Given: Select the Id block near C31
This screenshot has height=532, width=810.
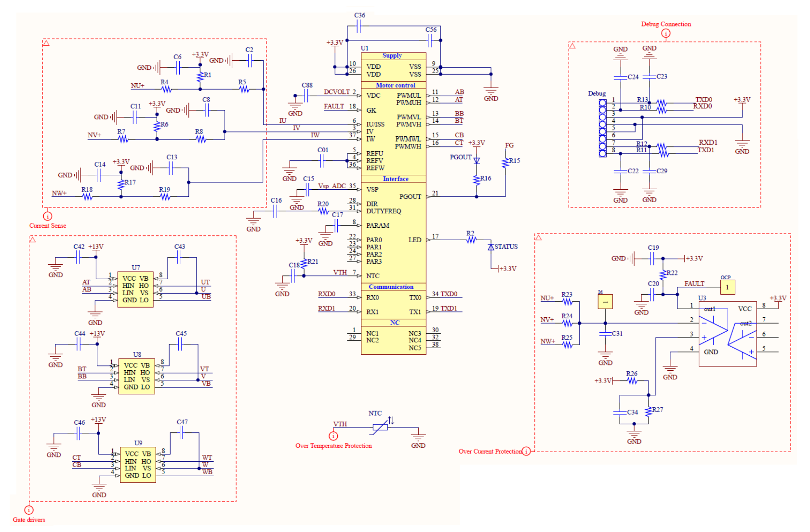Looking at the screenshot, I should tap(605, 302).
